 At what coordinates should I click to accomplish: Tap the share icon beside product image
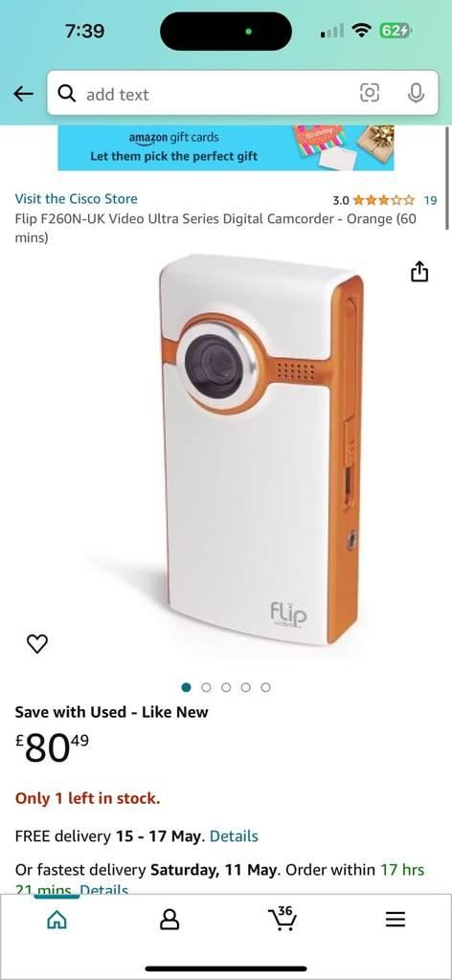point(419,272)
